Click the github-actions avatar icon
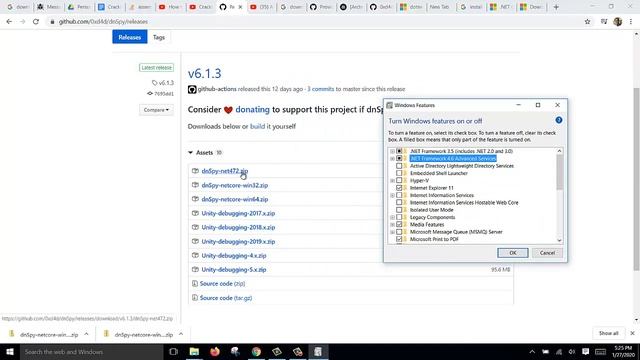 pos(192,89)
